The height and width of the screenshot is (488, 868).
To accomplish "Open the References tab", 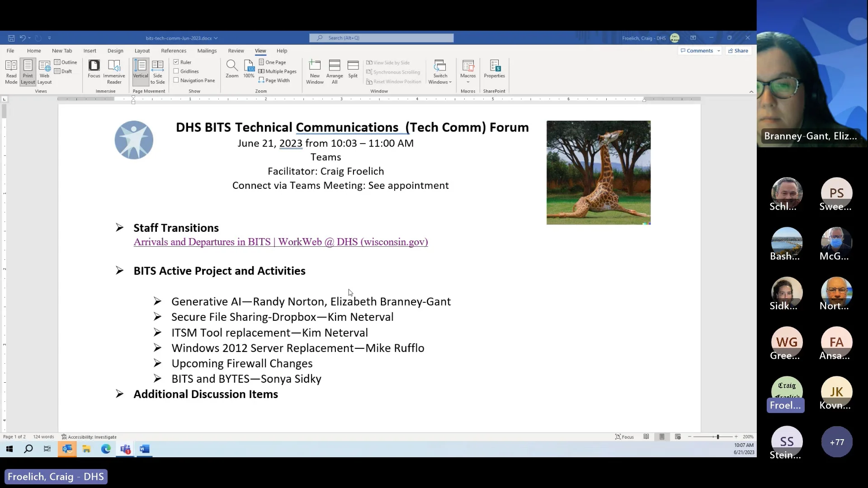I will (x=174, y=51).
